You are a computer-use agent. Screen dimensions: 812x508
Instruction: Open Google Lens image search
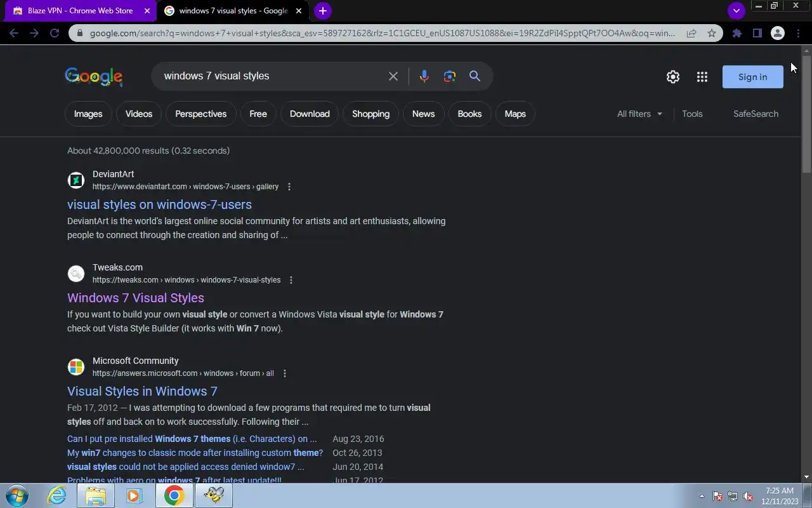450,76
